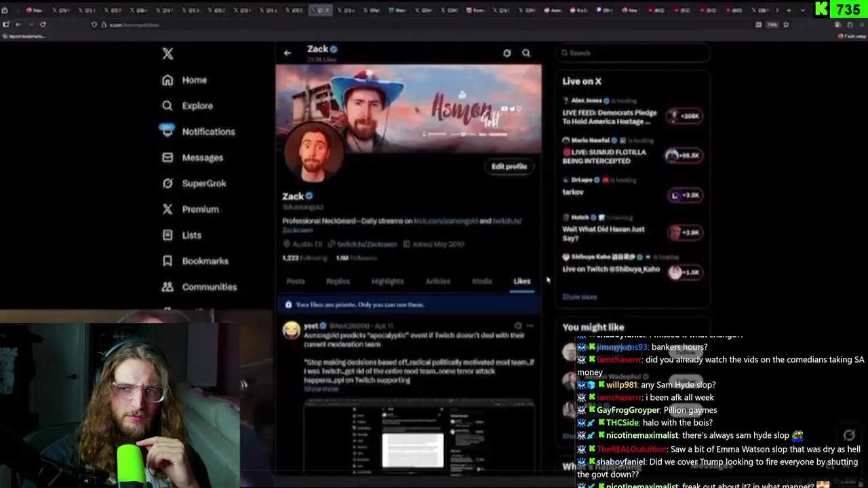
Task: Open the Messages page
Action: click(193, 157)
